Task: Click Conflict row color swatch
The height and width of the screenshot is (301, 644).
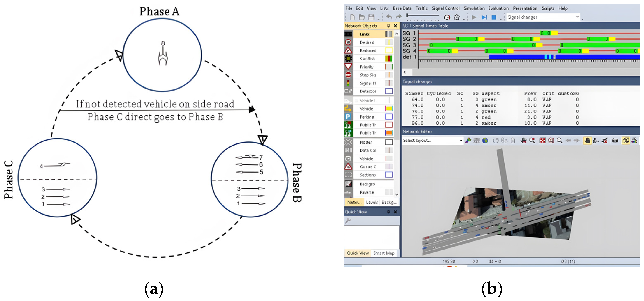Action: (x=389, y=58)
